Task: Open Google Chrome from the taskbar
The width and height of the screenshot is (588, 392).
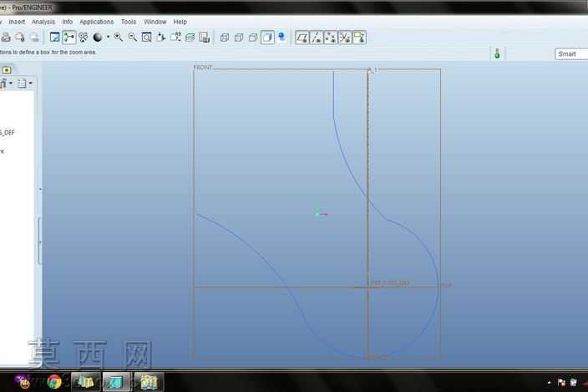Action: (54, 382)
